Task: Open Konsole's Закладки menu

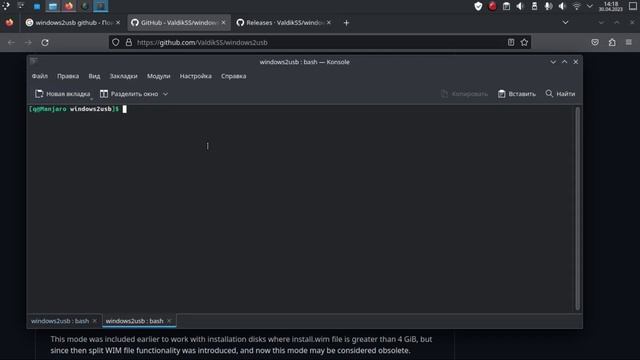Action: pos(123,76)
